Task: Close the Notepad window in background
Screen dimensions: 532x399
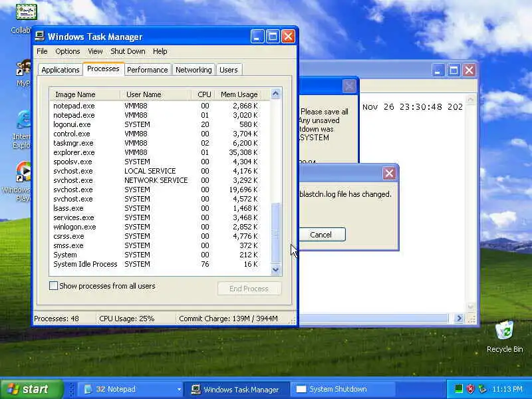Action: (x=469, y=70)
